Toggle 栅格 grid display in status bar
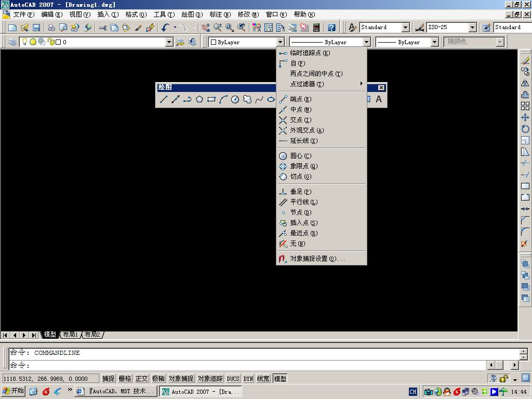This screenshot has width=532, height=399. tap(125, 378)
